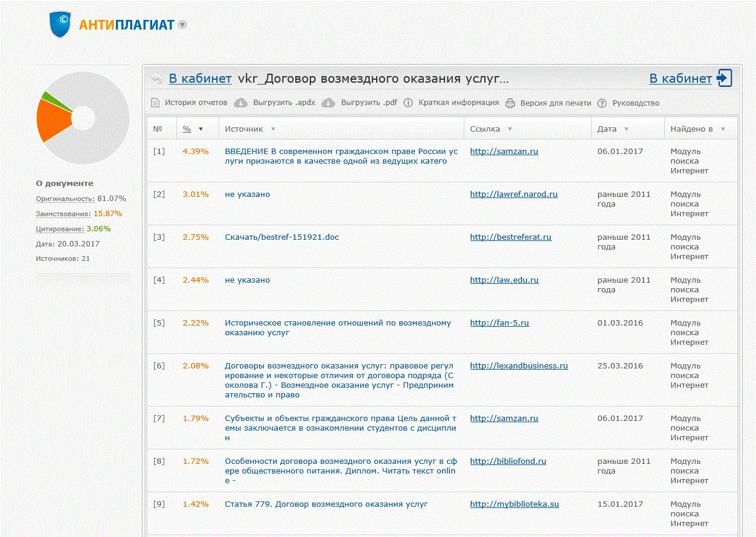Open Версия для печати print version
The image size is (756, 537).
pos(555,103)
